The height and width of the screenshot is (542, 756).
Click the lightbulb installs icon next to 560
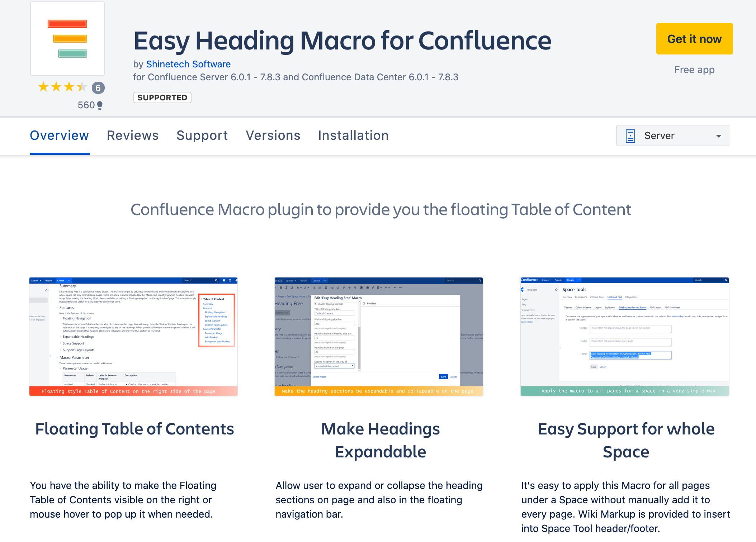click(100, 105)
